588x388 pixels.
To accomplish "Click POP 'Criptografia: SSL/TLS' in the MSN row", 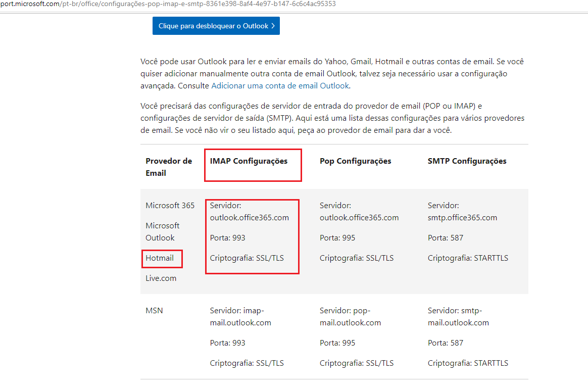I will click(x=357, y=363).
